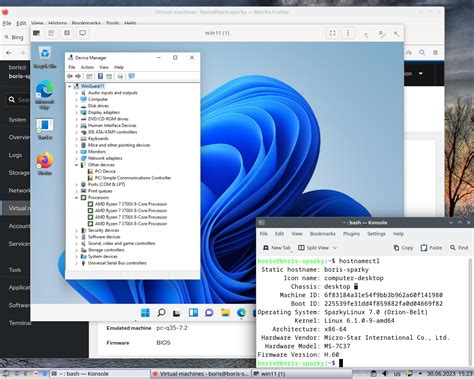Screen dimensions: 474x379
Task: Expand the Display adapters node
Action: 76,112
